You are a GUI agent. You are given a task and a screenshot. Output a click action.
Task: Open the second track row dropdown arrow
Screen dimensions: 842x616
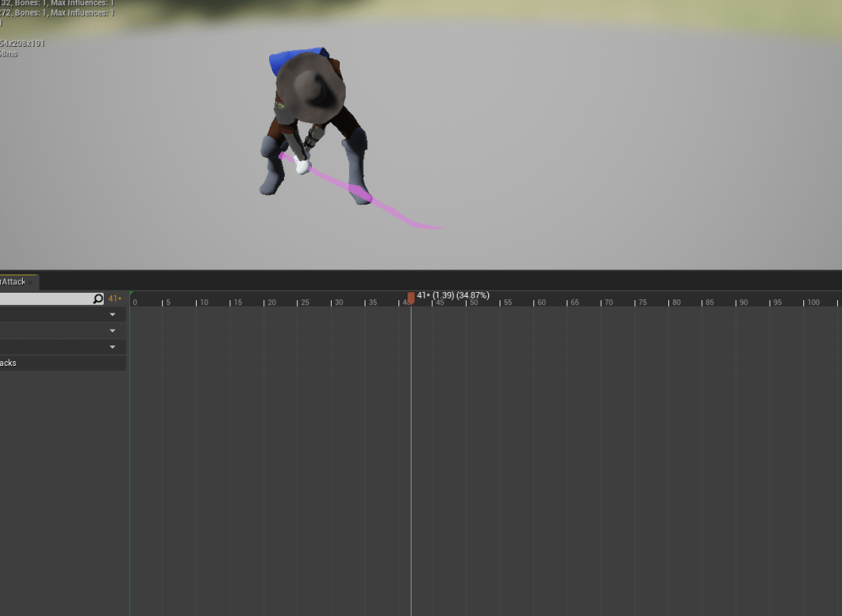(113, 331)
